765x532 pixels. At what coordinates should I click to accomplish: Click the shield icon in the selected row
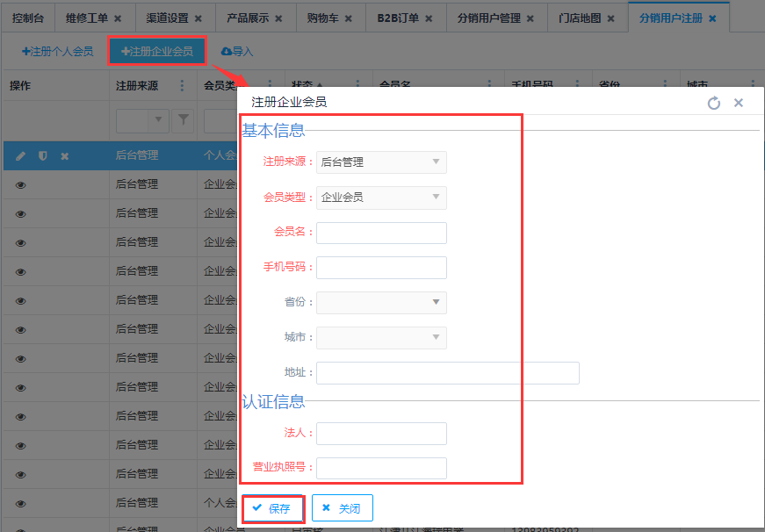(42, 156)
